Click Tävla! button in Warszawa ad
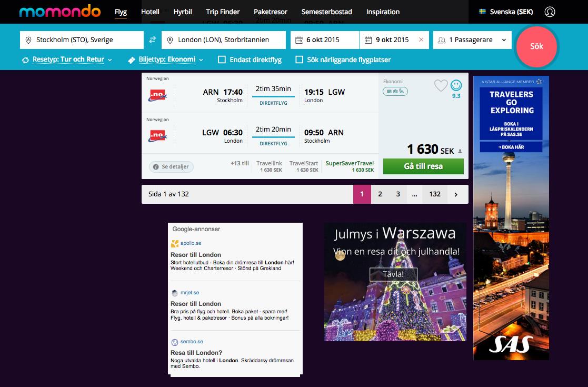This screenshot has width=588, height=387. click(393, 274)
